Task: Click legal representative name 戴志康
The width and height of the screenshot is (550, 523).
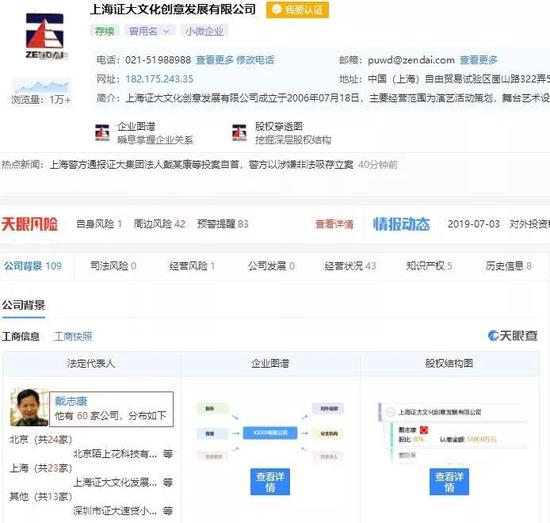Action: [71, 401]
